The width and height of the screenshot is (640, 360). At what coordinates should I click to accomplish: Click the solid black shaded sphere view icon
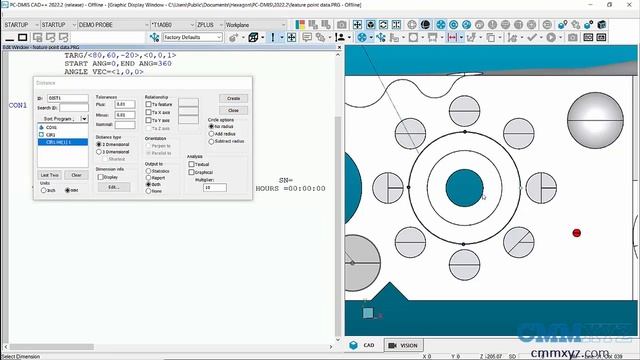[425, 25]
